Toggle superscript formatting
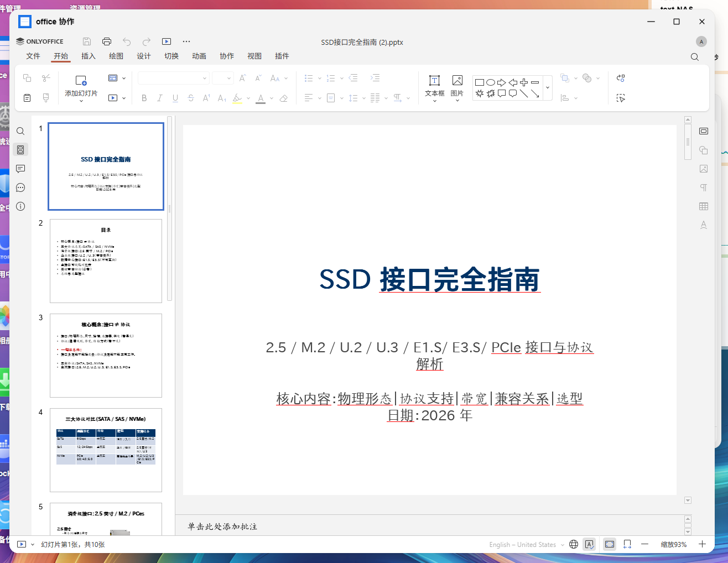Image resolution: width=728 pixels, height=563 pixels. (206, 98)
